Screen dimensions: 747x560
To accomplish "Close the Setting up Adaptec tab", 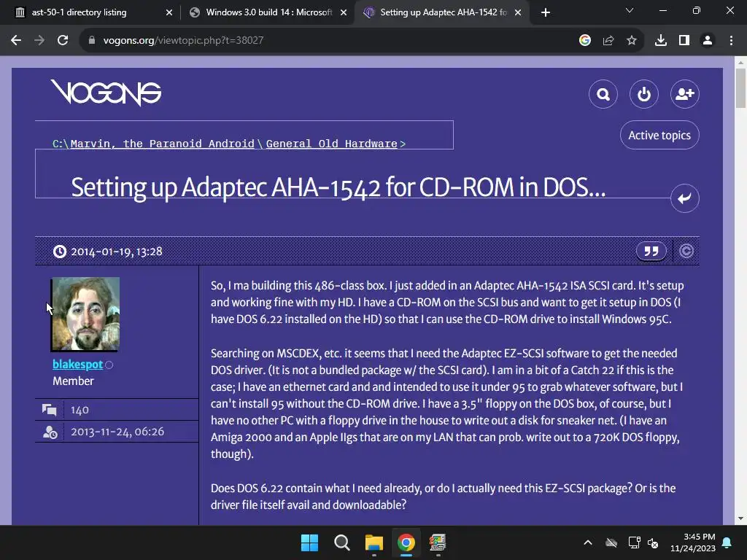I will 518,13.
